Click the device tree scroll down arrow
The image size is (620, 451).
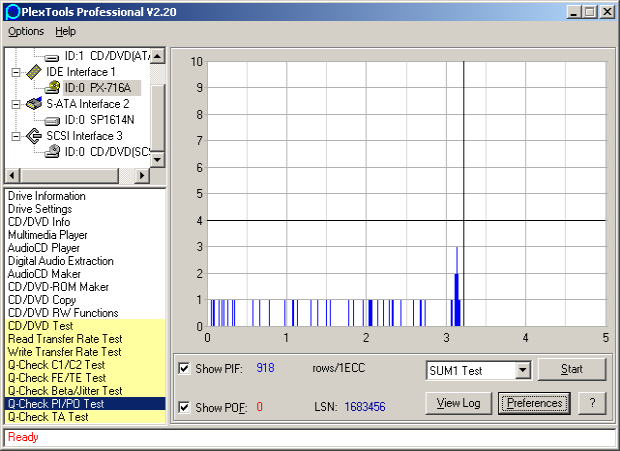[157, 160]
